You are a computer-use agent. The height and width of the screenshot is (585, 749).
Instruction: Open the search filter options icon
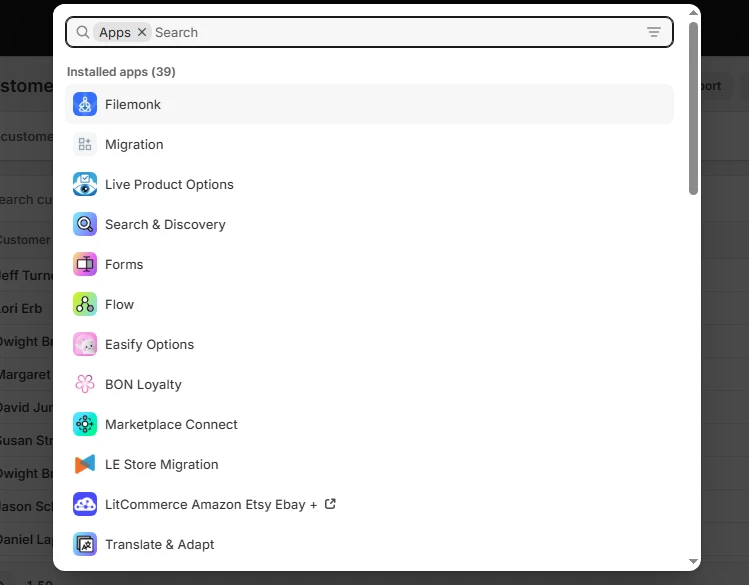click(x=654, y=32)
